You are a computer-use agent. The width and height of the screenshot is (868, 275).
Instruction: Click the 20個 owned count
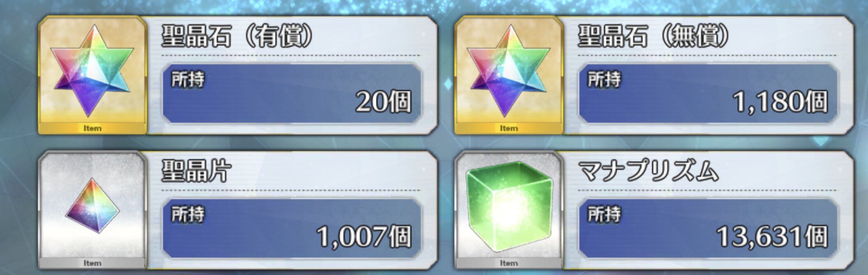tap(383, 102)
